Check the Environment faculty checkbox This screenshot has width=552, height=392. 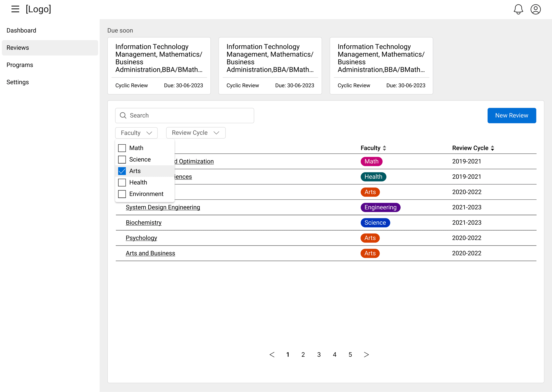pos(122,194)
